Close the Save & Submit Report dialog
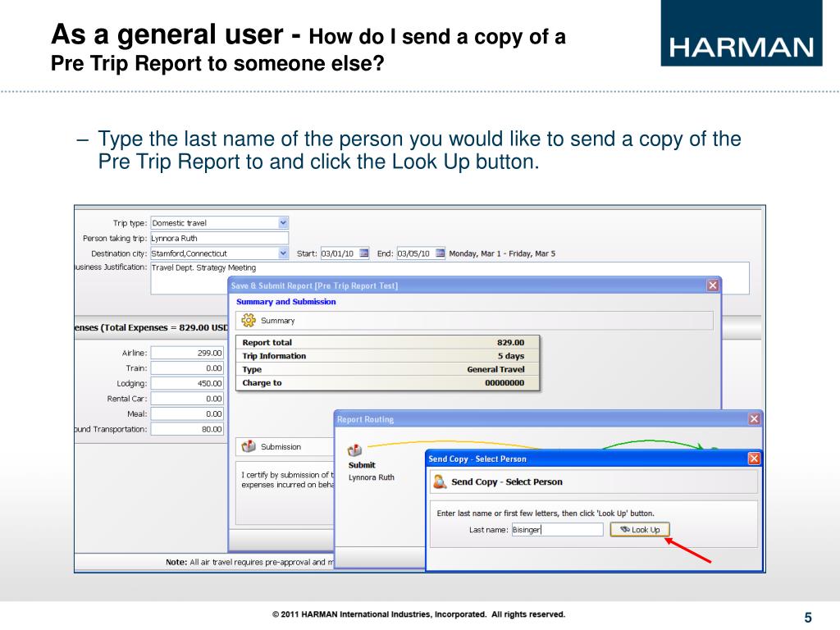The image size is (840, 630). 713,285
